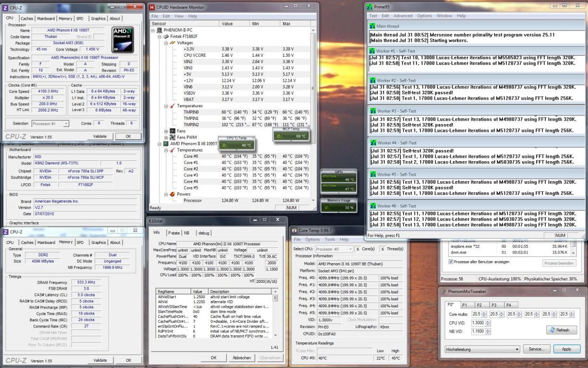This screenshot has height=368, width=588.
Task: Click the AMD Phenom II logo in CPU-Z
Action: (123, 39)
